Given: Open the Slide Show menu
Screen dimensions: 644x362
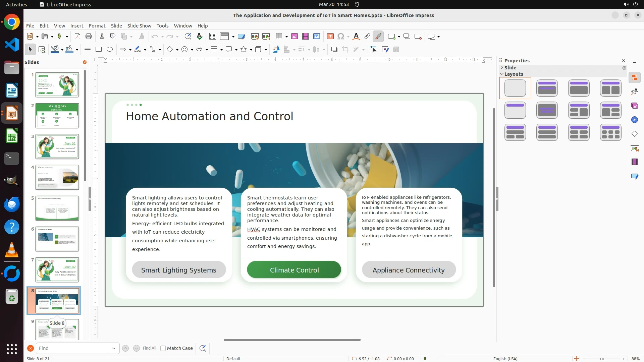Looking at the screenshot, I should (x=139, y=26).
